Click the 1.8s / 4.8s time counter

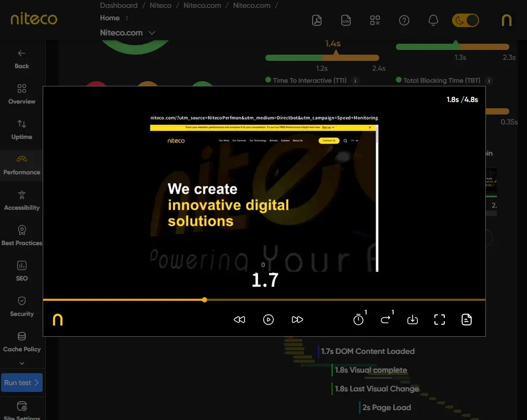pos(462,99)
